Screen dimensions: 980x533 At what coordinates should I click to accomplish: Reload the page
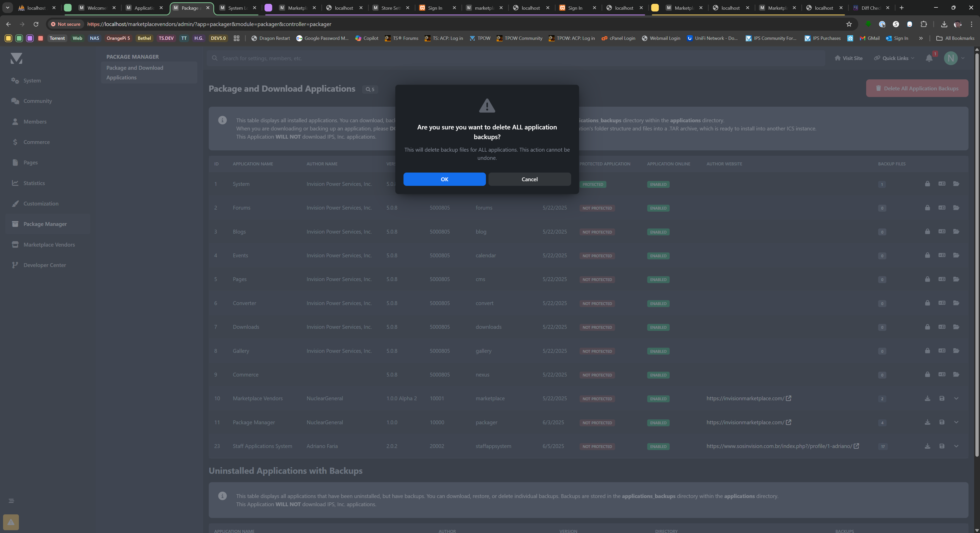pos(36,24)
